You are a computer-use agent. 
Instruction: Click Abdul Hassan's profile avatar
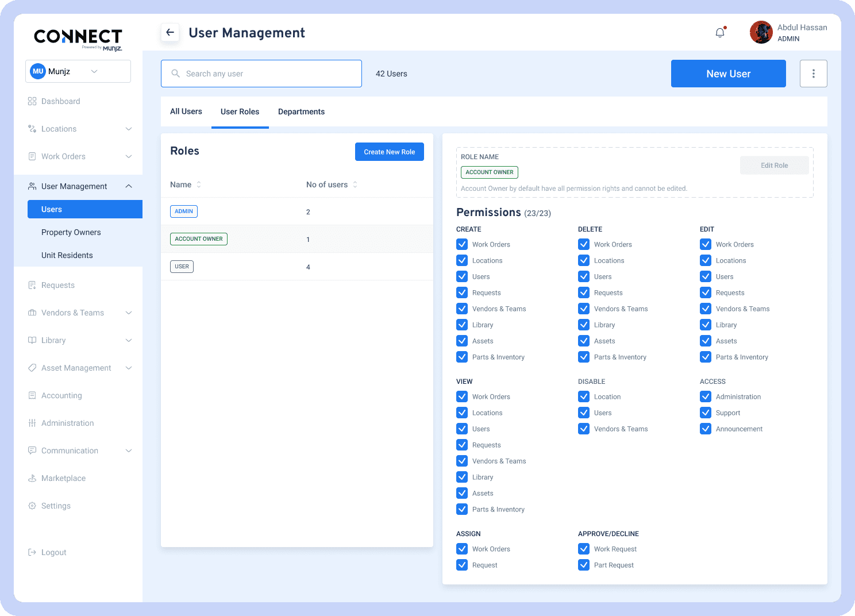tap(761, 33)
